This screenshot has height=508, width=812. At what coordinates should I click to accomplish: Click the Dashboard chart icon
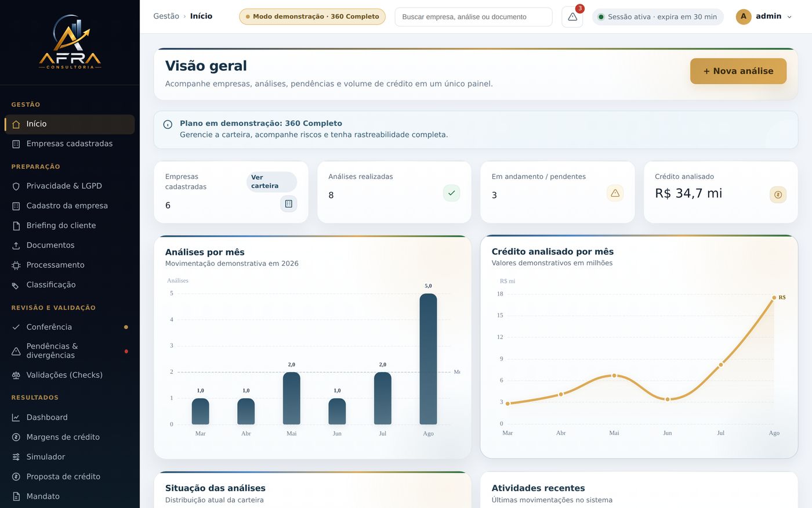16,418
